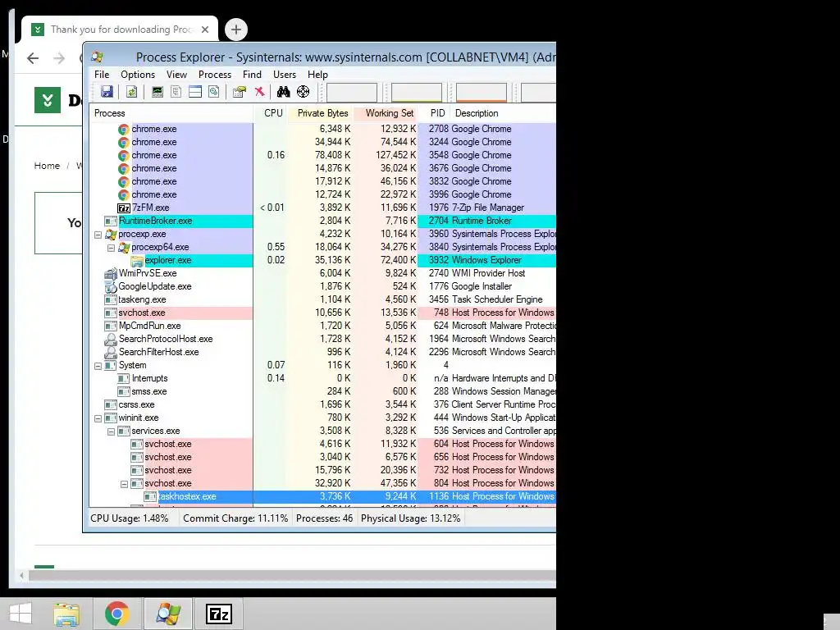Click the green-lined mini graph in toolbar
Image resolution: width=840 pixels, height=630 pixels.
pos(417,92)
